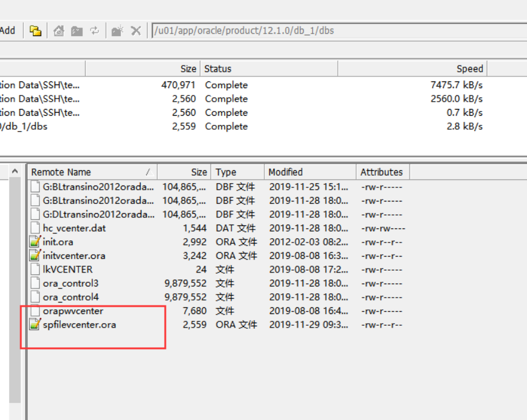This screenshot has height=420, width=527.
Task: Click the Add favorites folder icon
Action: 36,31
